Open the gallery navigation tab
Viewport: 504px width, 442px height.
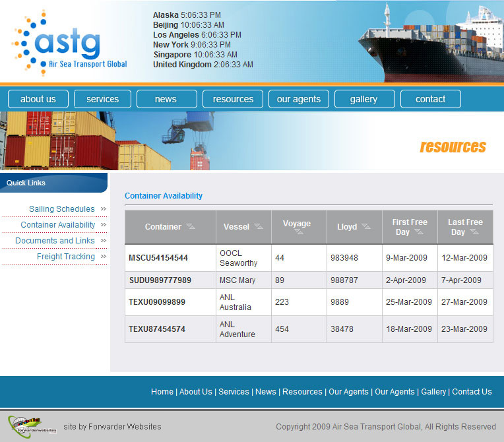pyautogui.click(x=364, y=99)
